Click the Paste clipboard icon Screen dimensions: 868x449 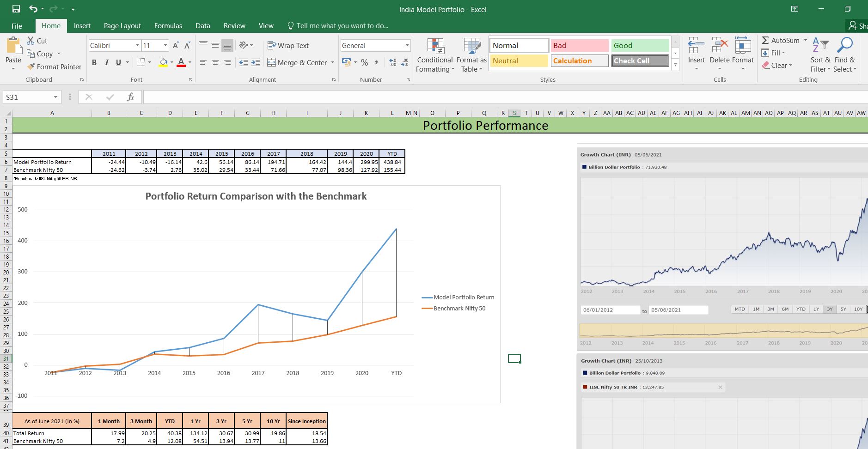(x=13, y=45)
